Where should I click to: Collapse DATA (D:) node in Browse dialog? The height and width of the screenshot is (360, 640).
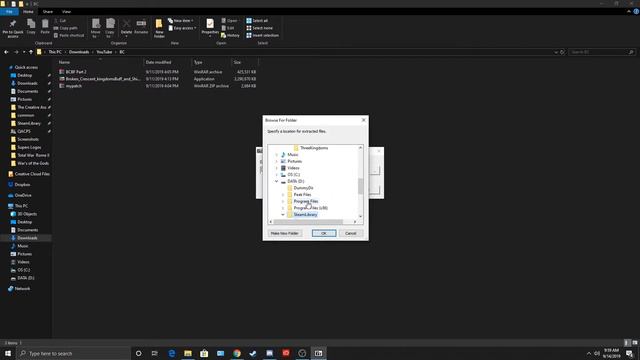276,181
